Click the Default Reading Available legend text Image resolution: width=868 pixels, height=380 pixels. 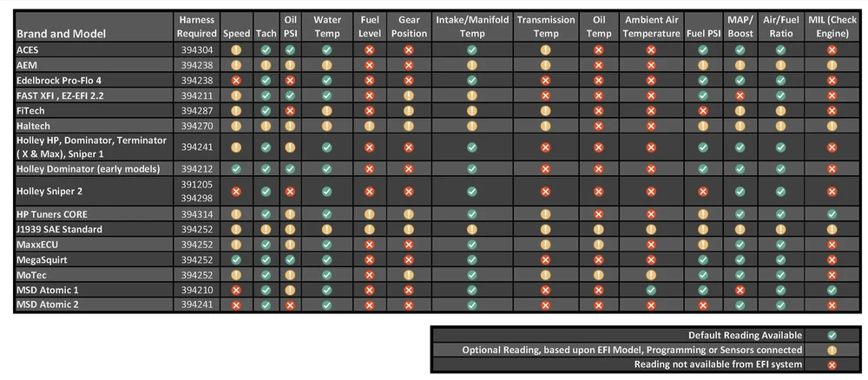[x=745, y=335]
